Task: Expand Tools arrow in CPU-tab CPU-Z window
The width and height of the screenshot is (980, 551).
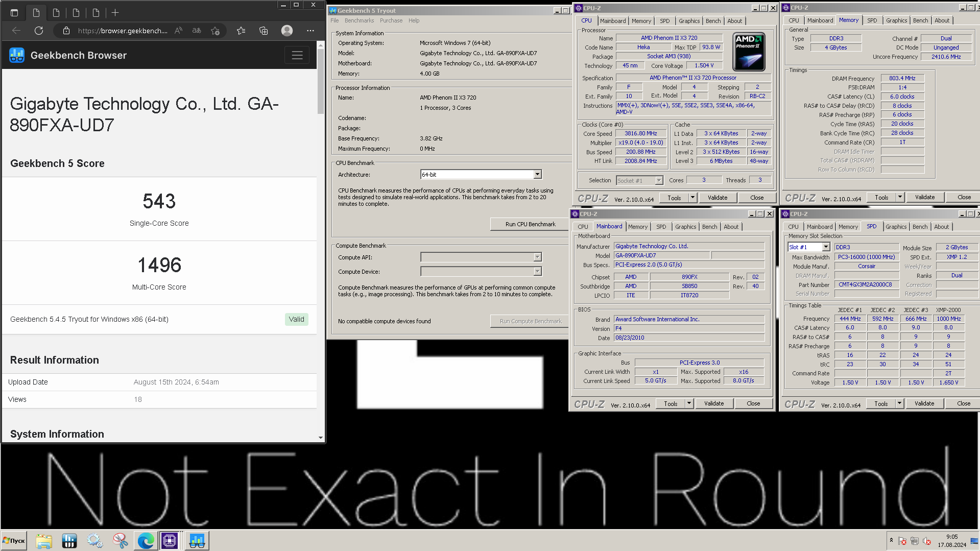Action: 692,198
